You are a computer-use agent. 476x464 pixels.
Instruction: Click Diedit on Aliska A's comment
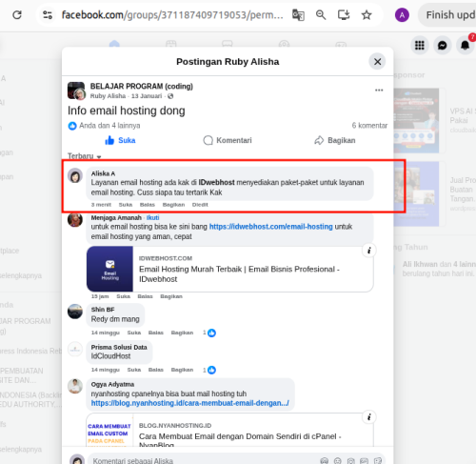click(200, 205)
